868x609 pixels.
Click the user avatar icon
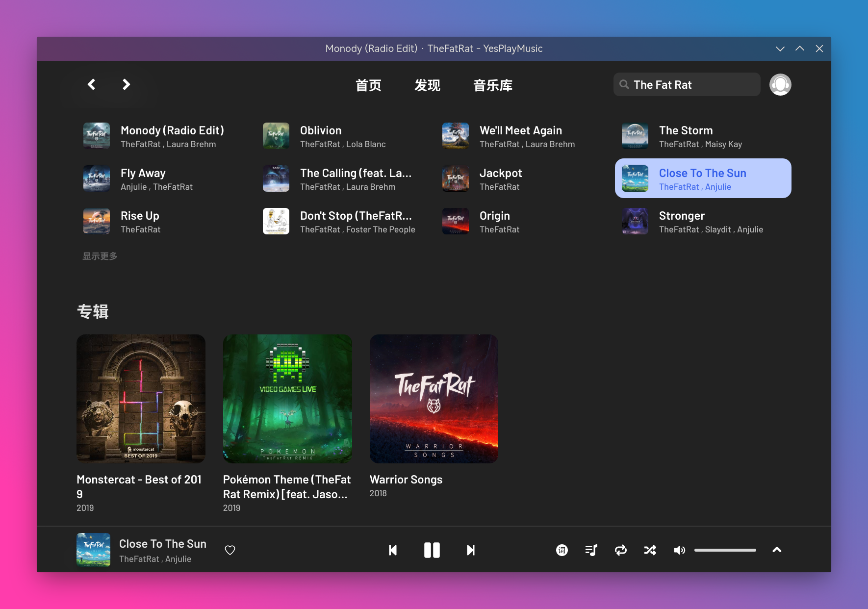tap(780, 84)
